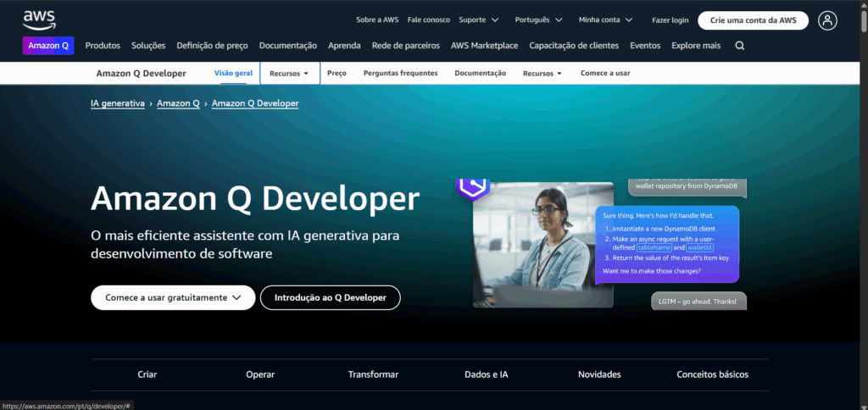Open the Amazon Q purple button
This screenshot has height=410, width=868.
(48, 46)
